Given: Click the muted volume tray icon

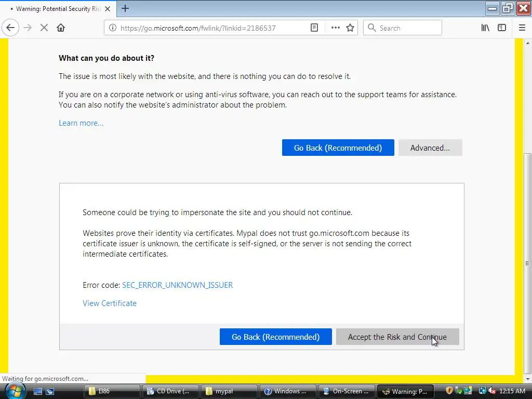Looking at the screenshot, I should click(492, 391).
